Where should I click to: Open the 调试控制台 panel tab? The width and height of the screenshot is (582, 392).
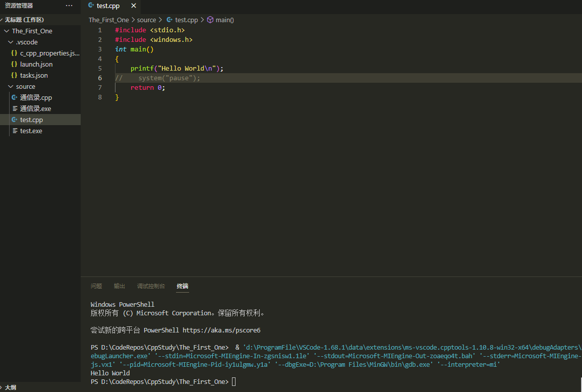pos(151,286)
